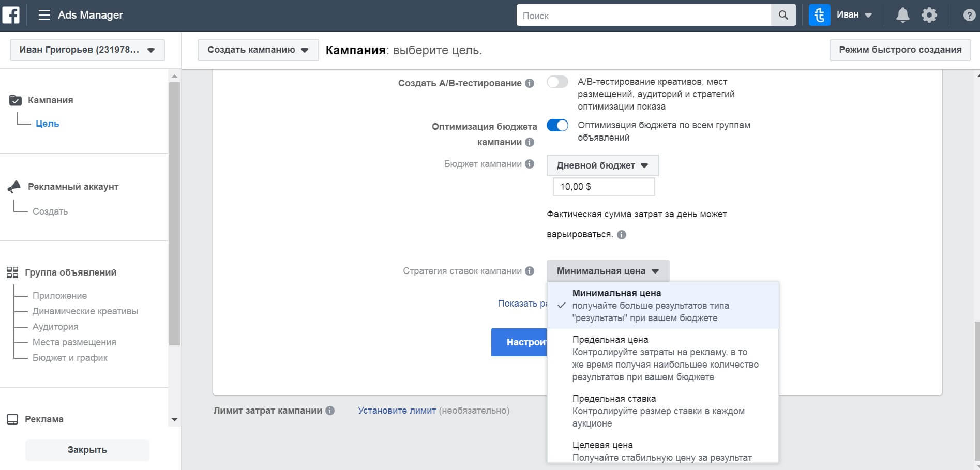Open the page avatar icon next to Иван
Viewport: 980px width, 470px height.
click(819, 16)
